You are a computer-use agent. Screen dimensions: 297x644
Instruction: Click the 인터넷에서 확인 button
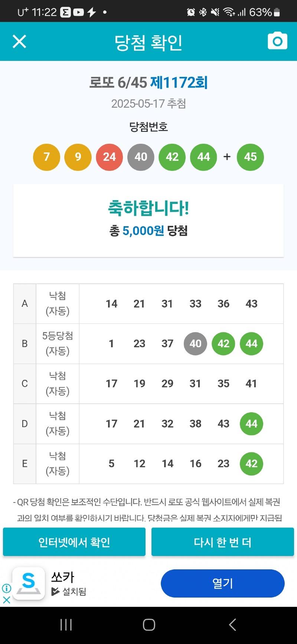coord(74,542)
